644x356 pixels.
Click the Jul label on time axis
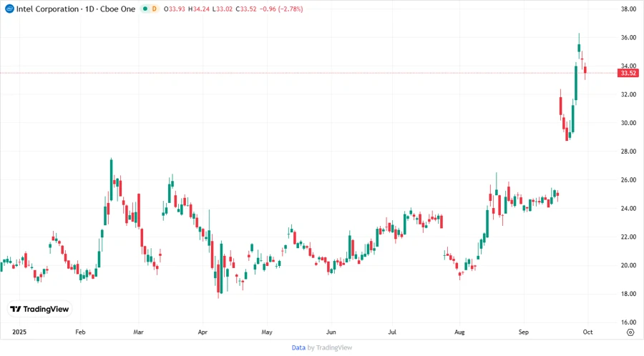click(x=392, y=332)
